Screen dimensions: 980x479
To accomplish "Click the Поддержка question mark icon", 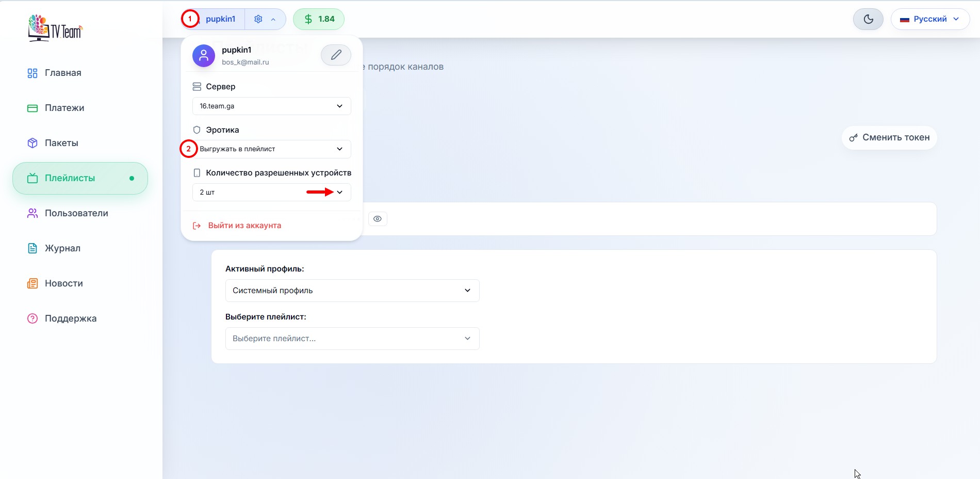I will (x=32, y=318).
